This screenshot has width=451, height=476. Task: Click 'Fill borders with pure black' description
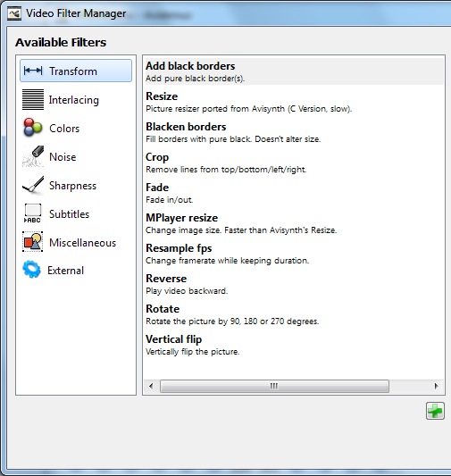[x=199, y=139]
